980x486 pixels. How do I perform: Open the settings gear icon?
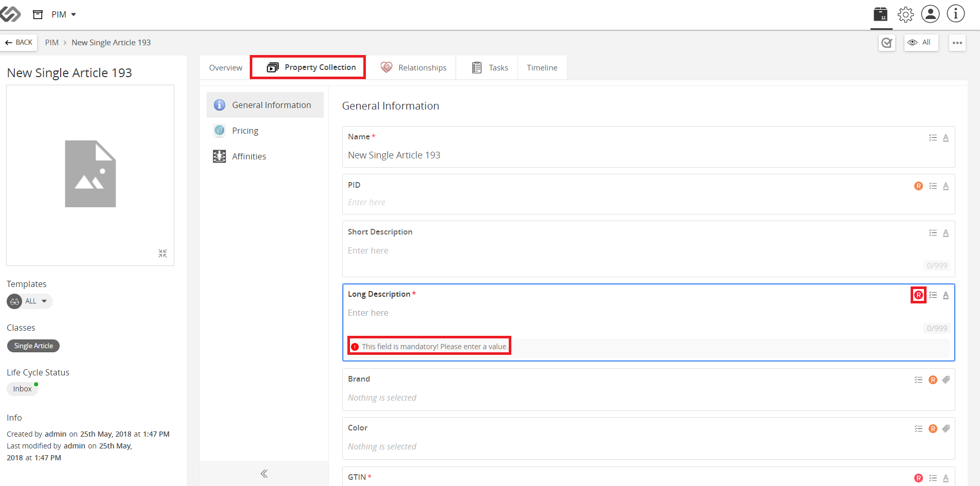click(x=905, y=14)
